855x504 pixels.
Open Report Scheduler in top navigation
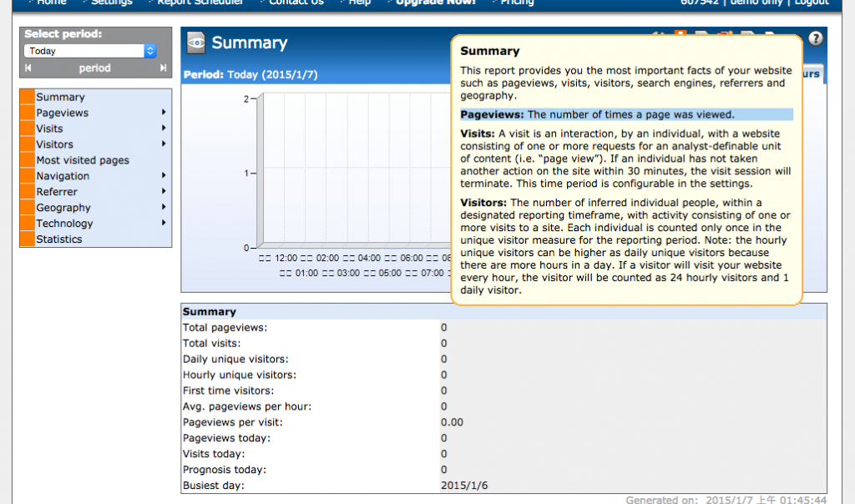coord(200,3)
